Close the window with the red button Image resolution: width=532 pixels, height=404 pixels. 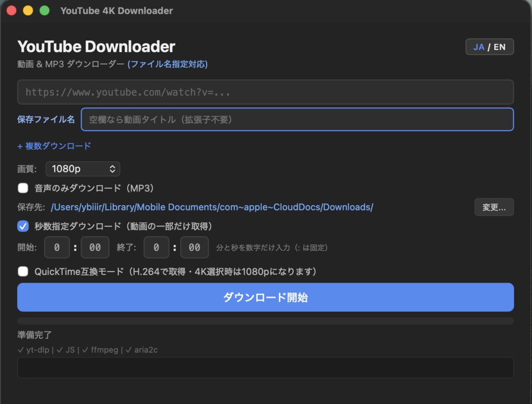click(11, 10)
